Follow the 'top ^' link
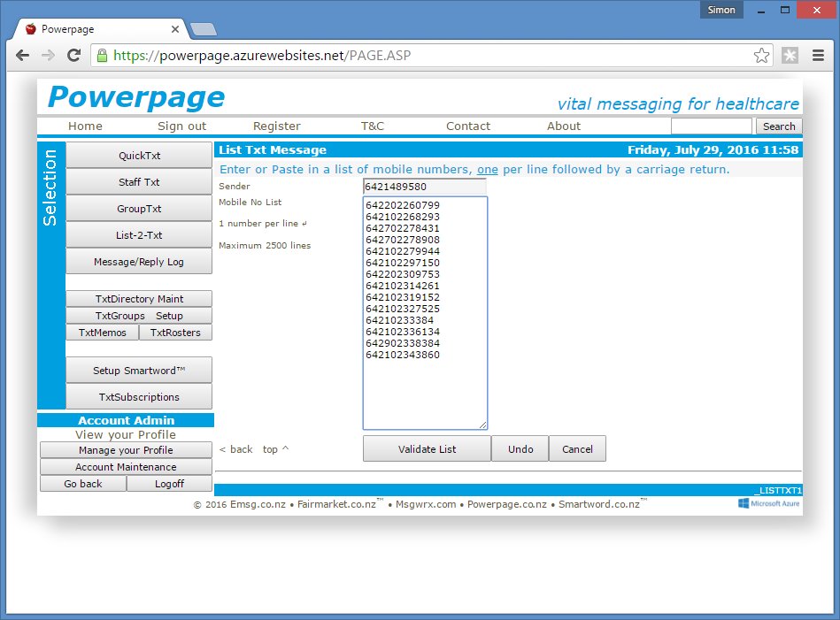 click(275, 449)
